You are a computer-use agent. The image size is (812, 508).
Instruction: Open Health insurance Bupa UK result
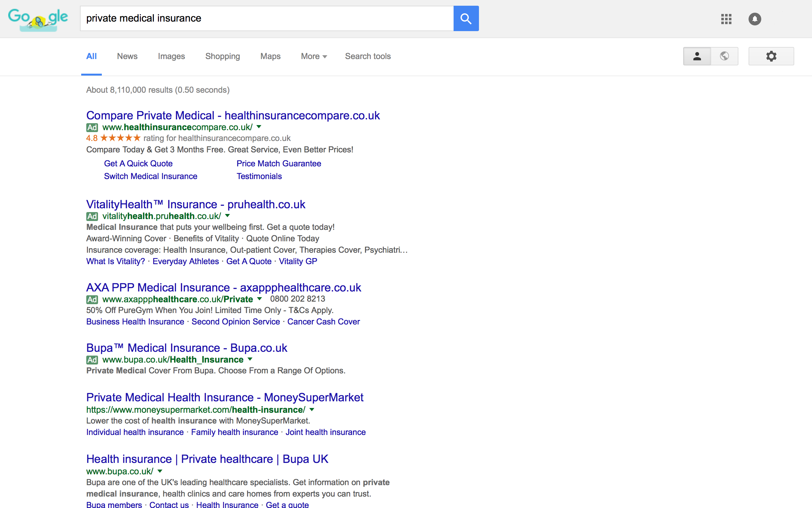point(207,459)
